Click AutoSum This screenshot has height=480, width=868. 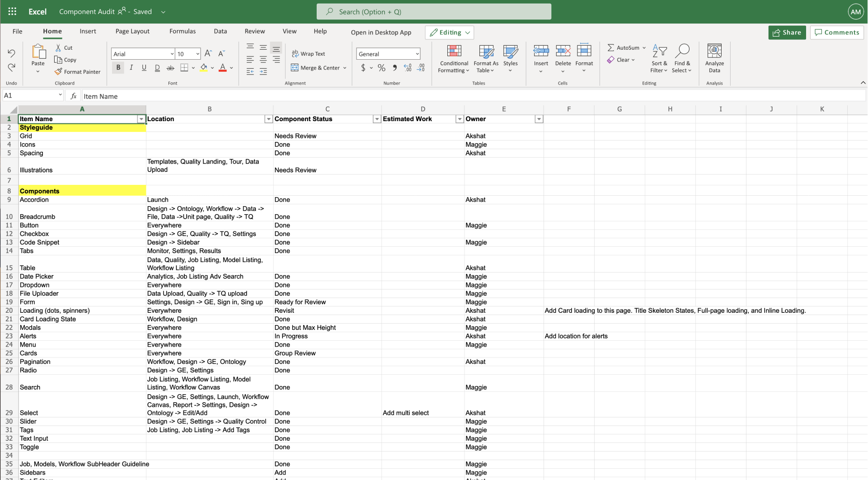(623, 47)
